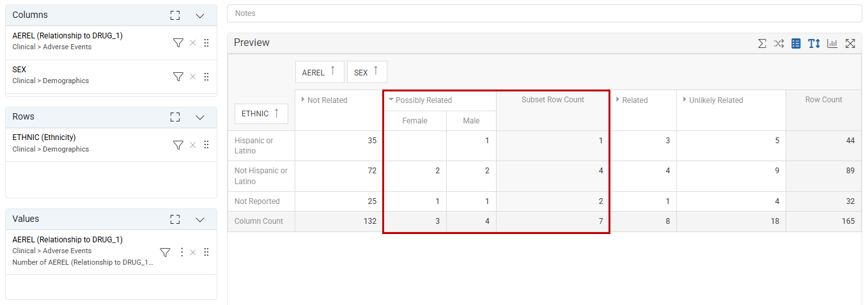Viewport: 868px width, 305px height.
Task: Remove AEREL from the Values panel
Action: click(x=193, y=253)
